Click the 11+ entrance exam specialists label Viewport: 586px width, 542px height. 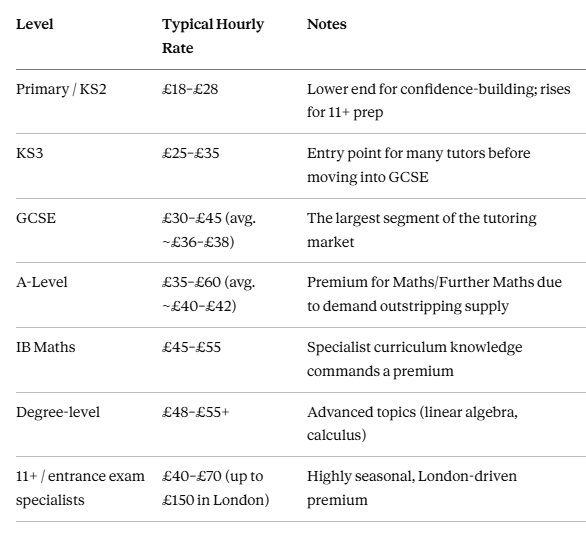tap(80, 488)
